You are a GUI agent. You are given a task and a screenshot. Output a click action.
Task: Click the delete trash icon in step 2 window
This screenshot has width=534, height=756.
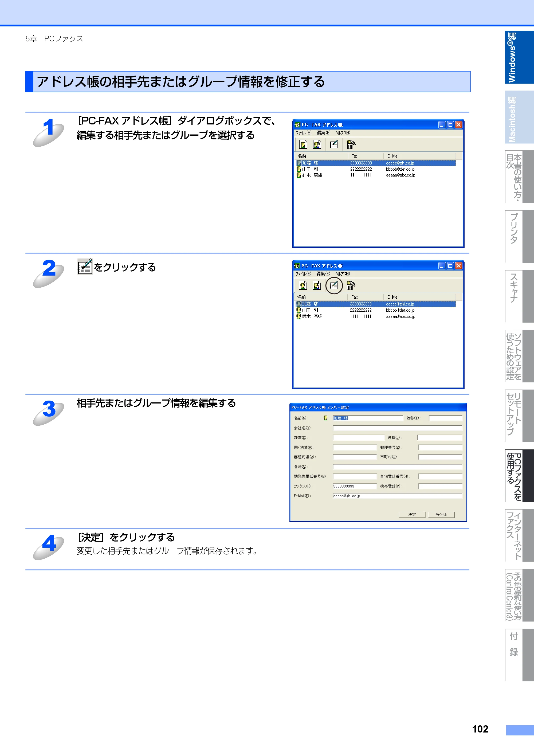tap(351, 285)
